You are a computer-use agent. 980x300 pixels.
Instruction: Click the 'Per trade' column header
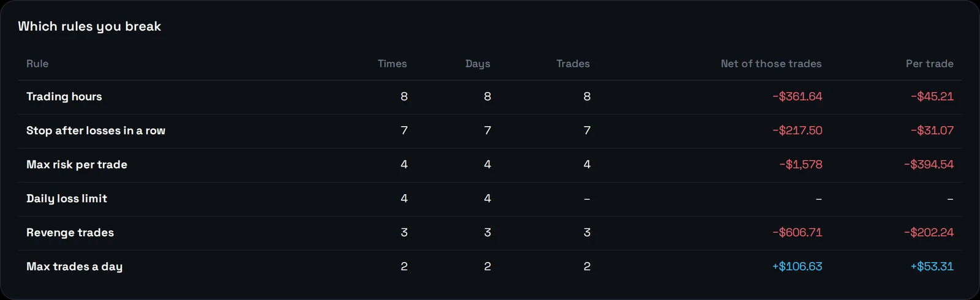pyautogui.click(x=930, y=64)
